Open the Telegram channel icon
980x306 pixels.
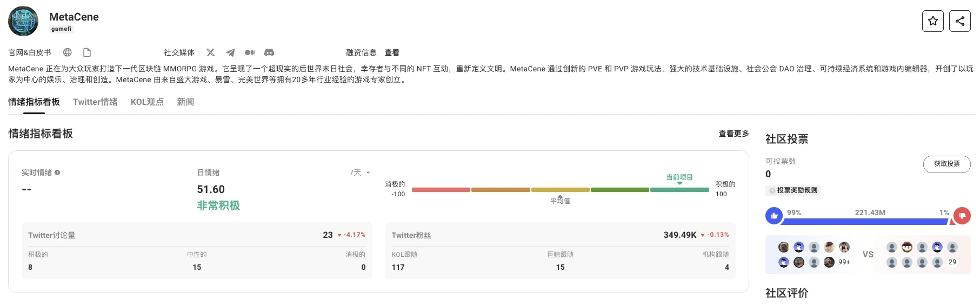coord(230,52)
